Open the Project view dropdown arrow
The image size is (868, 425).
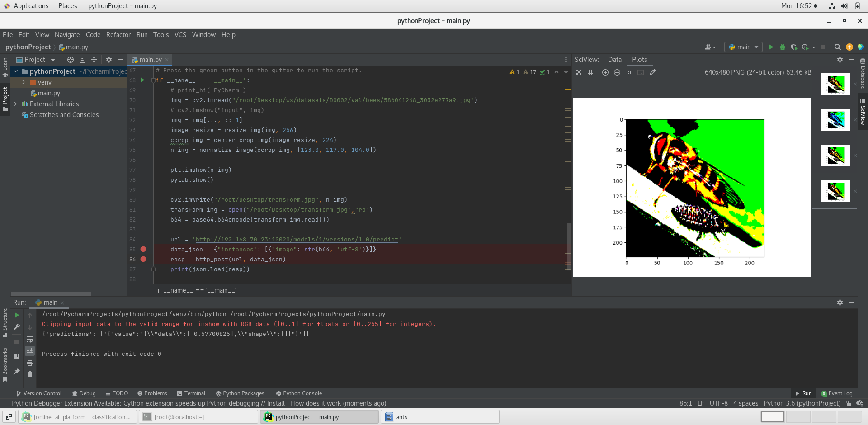[x=53, y=60]
